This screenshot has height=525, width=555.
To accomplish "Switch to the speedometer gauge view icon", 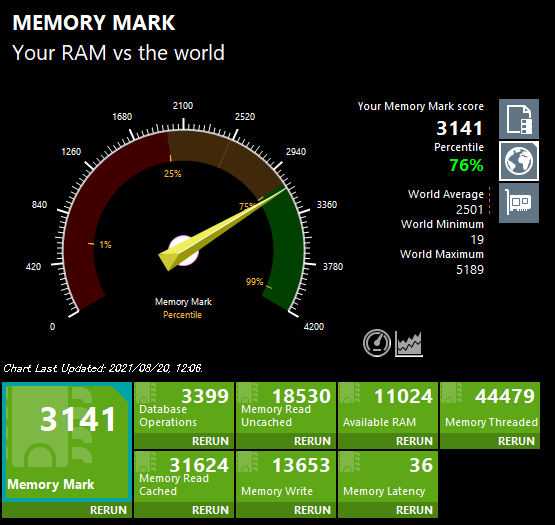I will pyautogui.click(x=377, y=343).
